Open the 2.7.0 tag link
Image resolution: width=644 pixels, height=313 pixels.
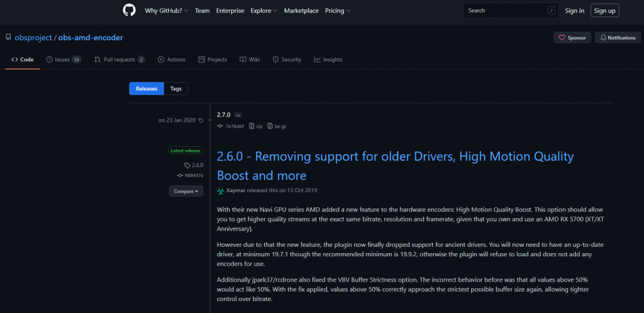[x=224, y=115]
